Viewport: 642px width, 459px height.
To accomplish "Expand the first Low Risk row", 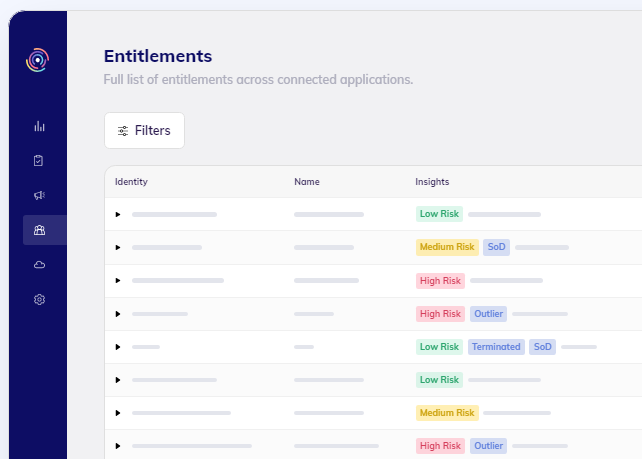I will click(118, 214).
